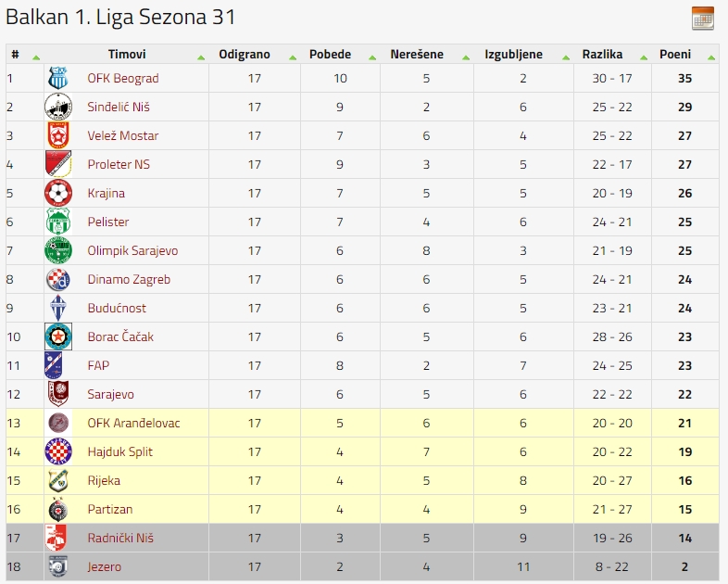Sort by the Nerešene column header
Viewport: 728px width, 584px height.
click(x=417, y=55)
